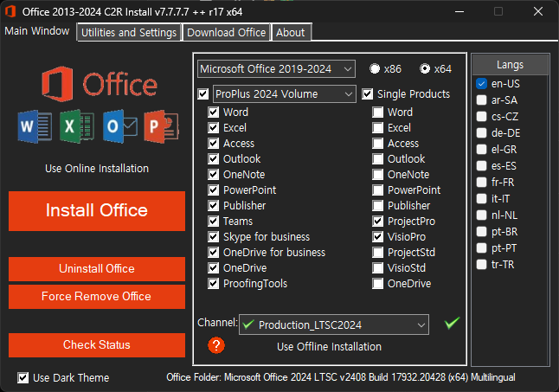Viewport: 559px width, 392px height.
Task: Click the red question mark help icon
Action: [x=216, y=345]
